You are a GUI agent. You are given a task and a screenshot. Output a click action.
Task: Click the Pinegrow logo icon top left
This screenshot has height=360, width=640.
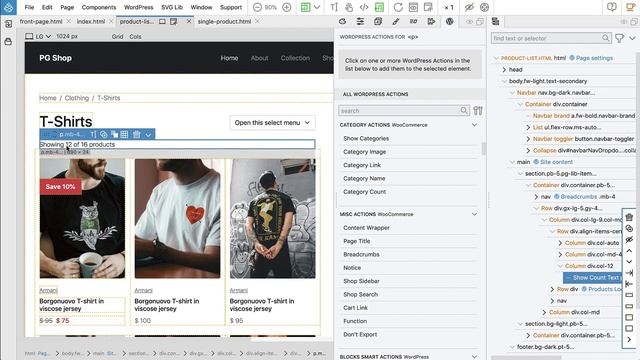point(8,7)
